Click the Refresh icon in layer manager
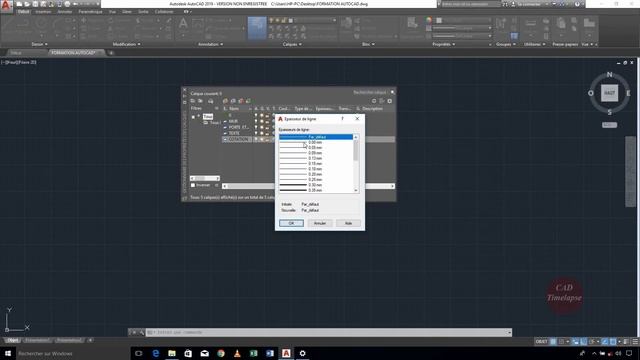Screen dimensions: 640x360 pos(374,101)
